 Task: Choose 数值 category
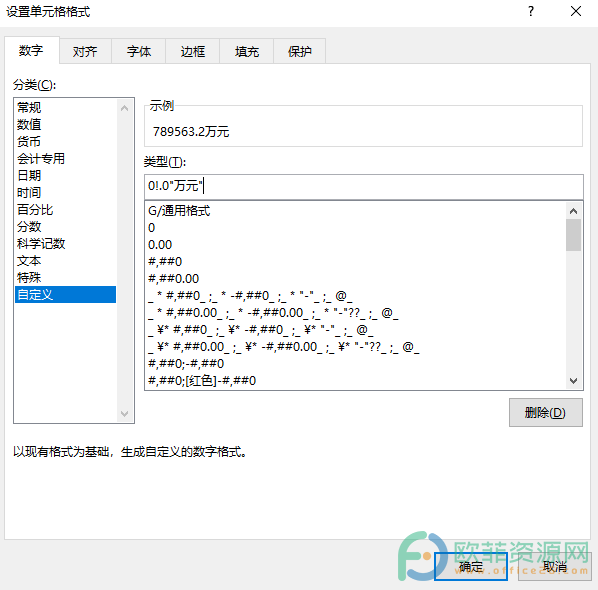point(66,124)
